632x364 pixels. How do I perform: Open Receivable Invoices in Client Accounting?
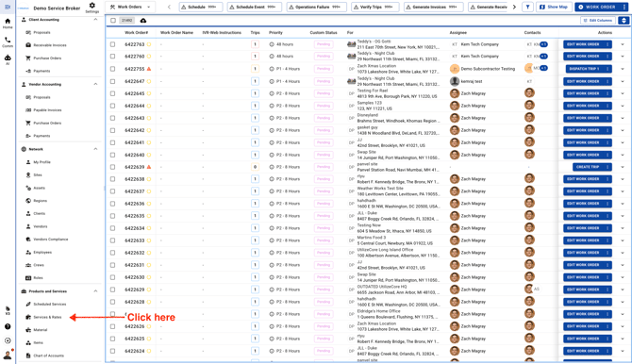coord(50,45)
